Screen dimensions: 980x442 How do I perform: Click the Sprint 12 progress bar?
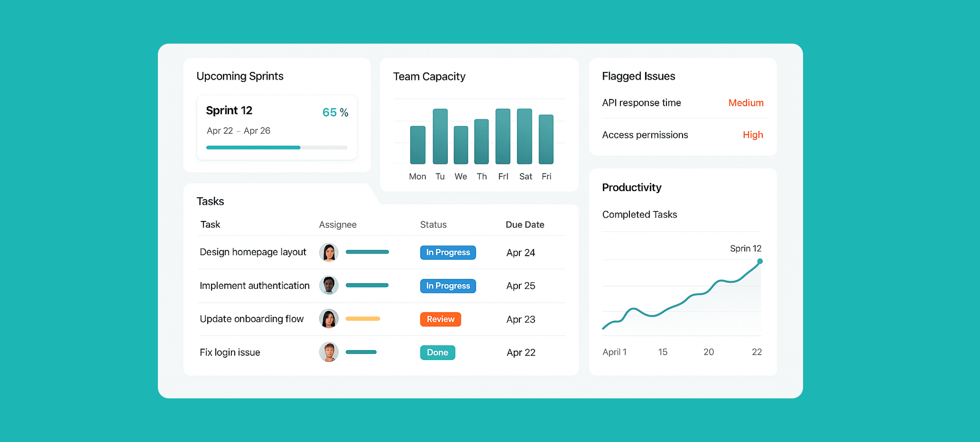click(x=277, y=147)
